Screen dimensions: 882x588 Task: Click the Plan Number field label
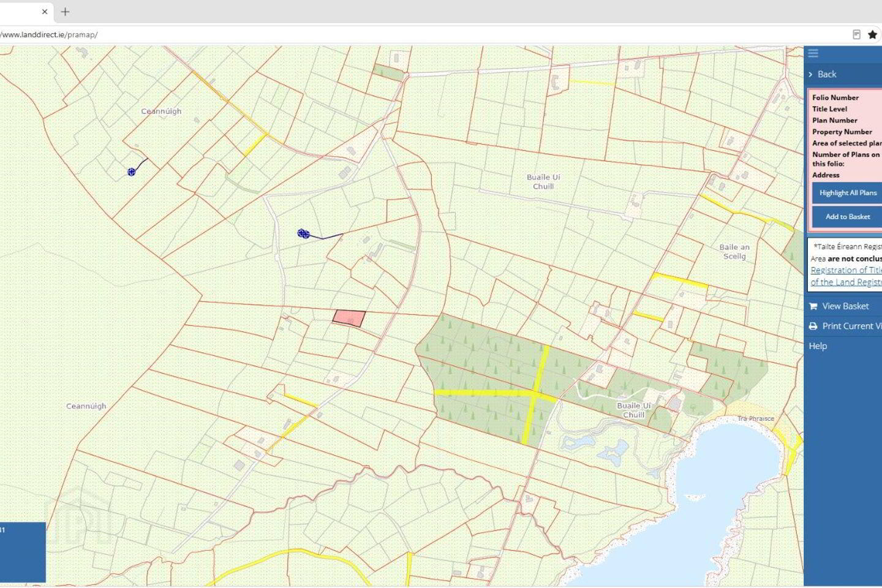835,121
